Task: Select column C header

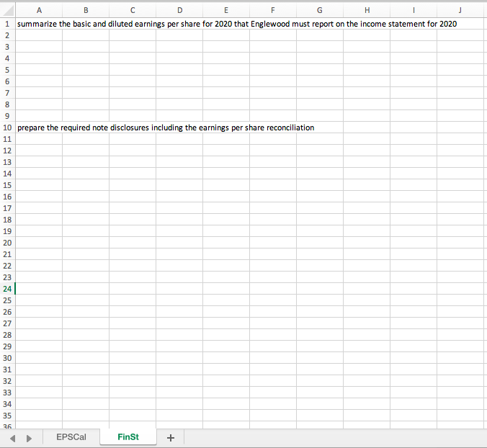Action: point(133,10)
